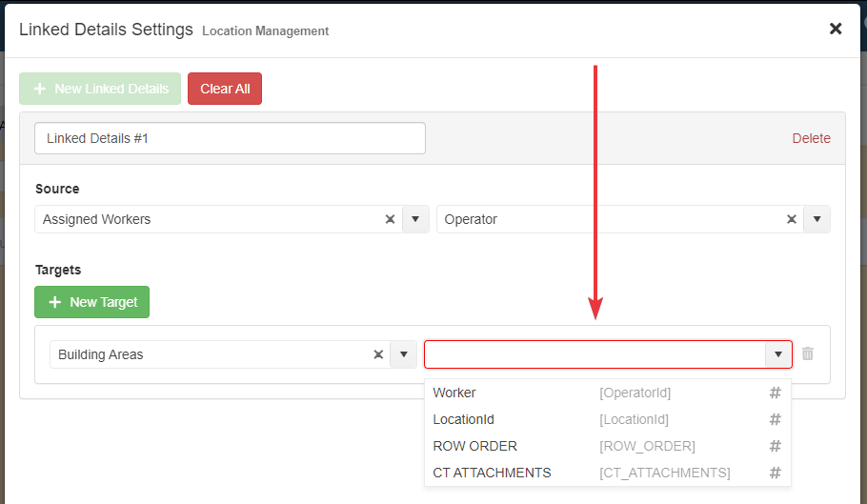Clear the Assigned Workers source selection

pos(390,219)
